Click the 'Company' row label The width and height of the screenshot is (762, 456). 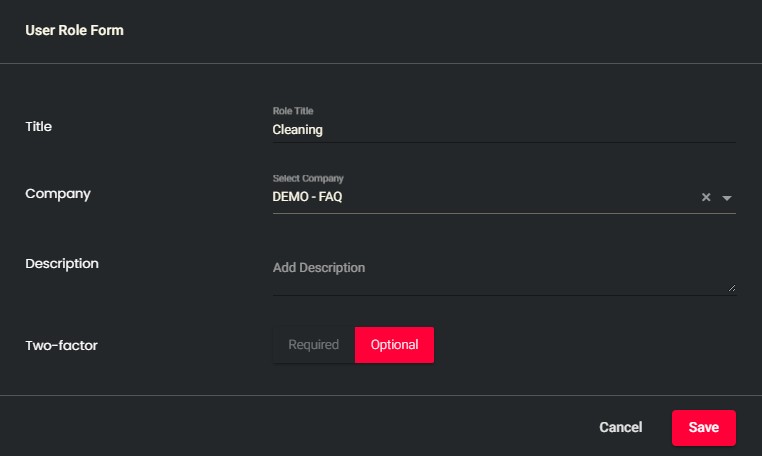click(x=58, y=194)
